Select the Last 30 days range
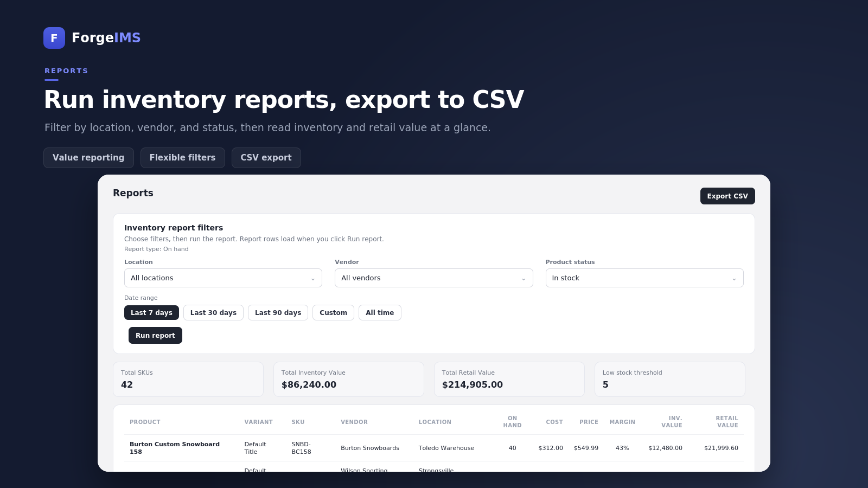Image resolution: width=868 pixels, height=488 pixels. pyautogui.click(x=213, y=313)
